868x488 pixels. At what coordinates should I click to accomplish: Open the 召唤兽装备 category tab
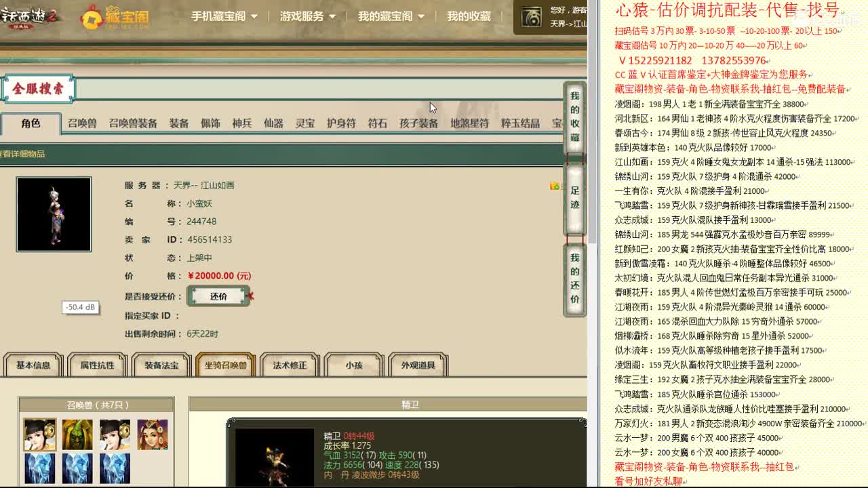coord(133,123)
